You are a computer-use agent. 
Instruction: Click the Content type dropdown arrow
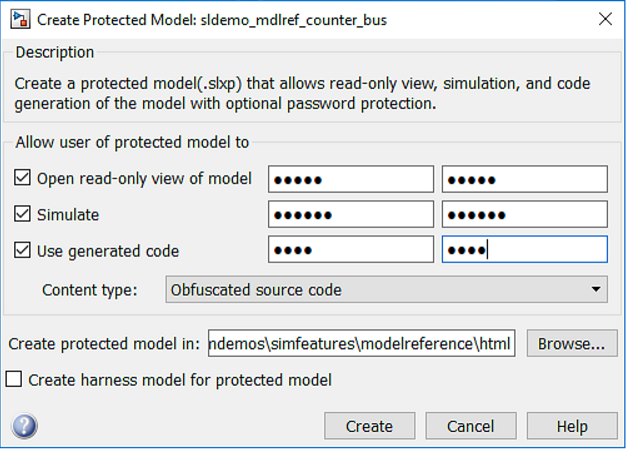point(596,290)
